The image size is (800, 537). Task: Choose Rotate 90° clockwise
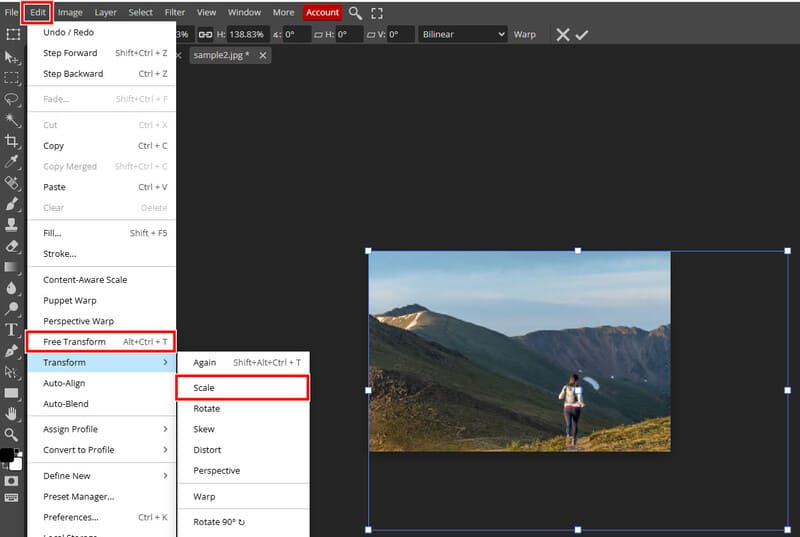pos(243,522)
